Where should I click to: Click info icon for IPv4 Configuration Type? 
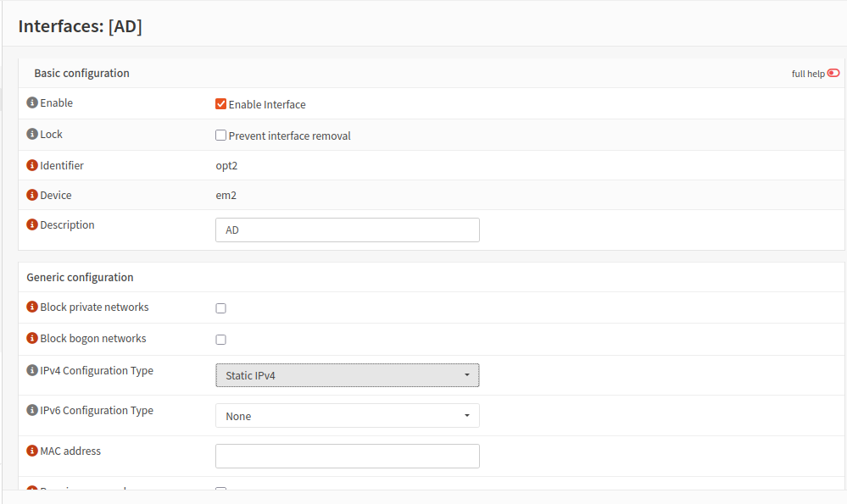32,371
